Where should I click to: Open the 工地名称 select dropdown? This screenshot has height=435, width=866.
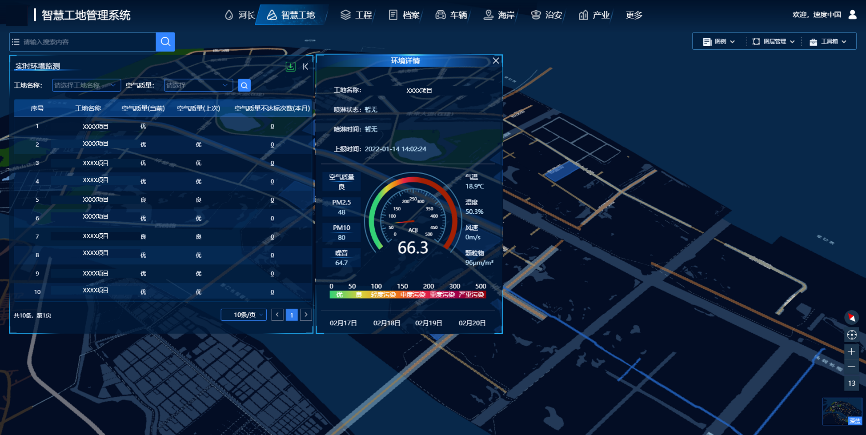pyautogui.click(x=83, y=85)
